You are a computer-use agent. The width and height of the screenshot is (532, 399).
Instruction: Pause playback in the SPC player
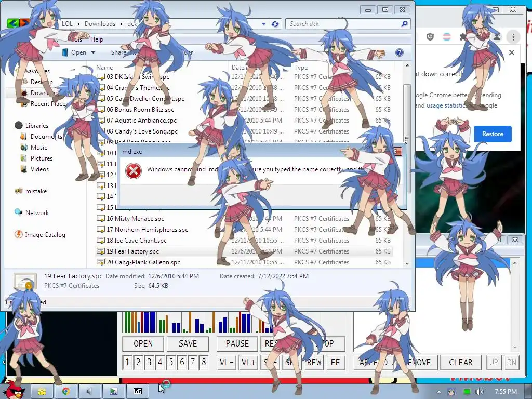point(237,344)
